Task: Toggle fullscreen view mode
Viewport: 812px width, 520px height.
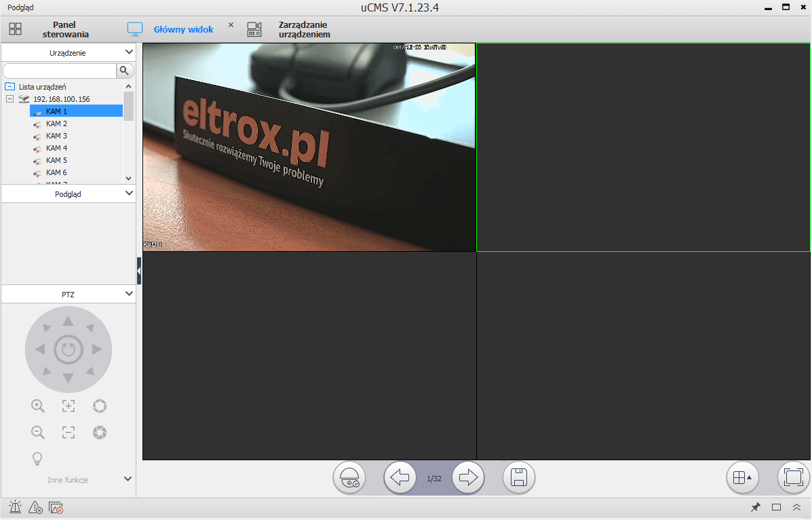Action: (x=794, y=477)
